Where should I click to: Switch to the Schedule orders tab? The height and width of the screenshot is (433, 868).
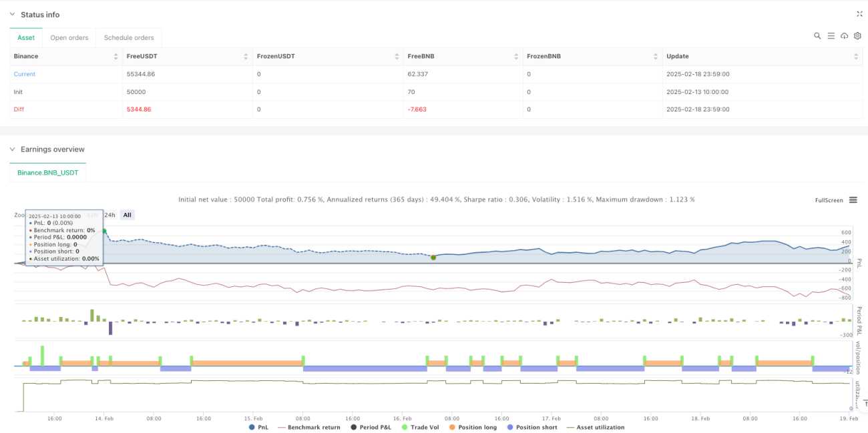[129, 38]
